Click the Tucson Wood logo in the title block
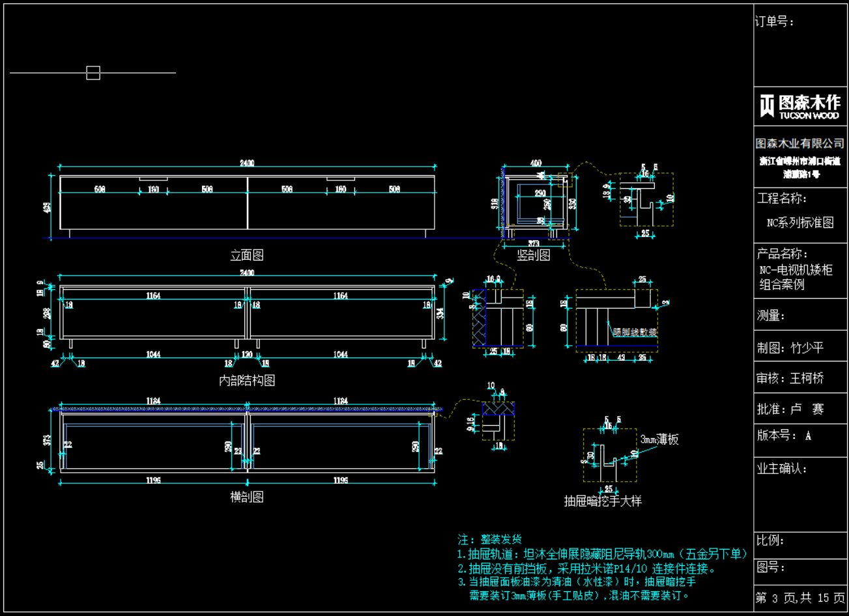 pyautogui.click(x=800, y=107)
